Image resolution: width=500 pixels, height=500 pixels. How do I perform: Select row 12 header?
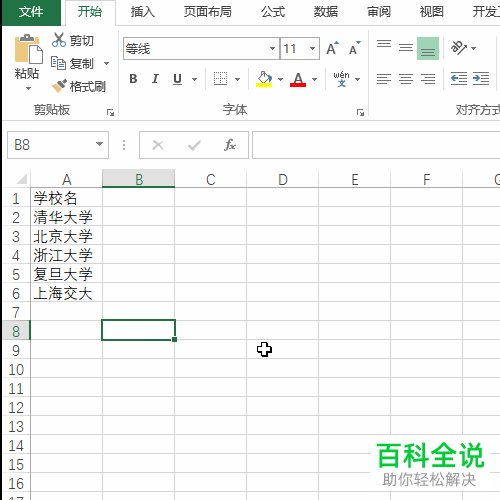tap(16, 407)
